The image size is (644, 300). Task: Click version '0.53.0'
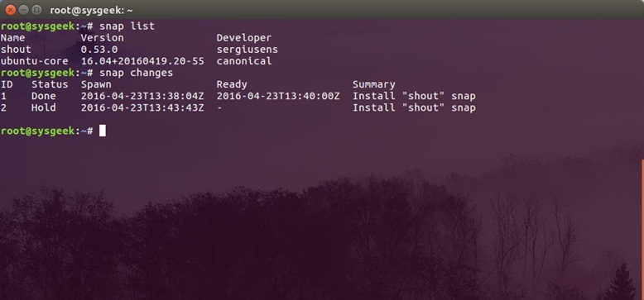(x=99, y=50)
